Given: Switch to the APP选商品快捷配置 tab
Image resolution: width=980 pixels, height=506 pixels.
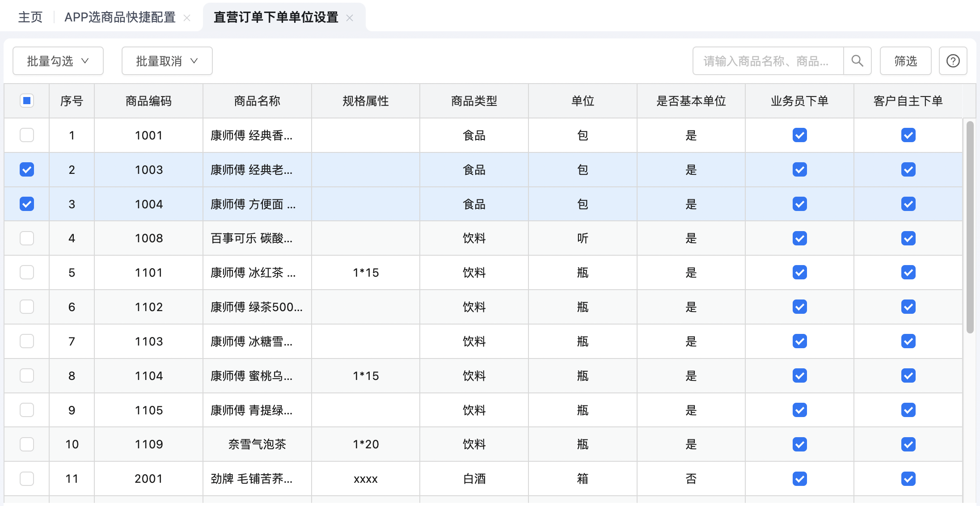Looking at the screenshot, I should pos(120,17).
